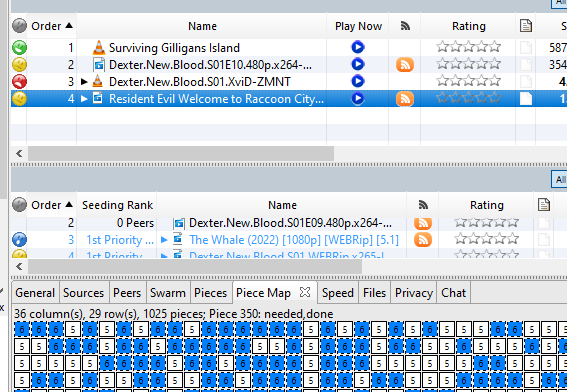Sort downloading table by Play Now column

pos(358,26)
